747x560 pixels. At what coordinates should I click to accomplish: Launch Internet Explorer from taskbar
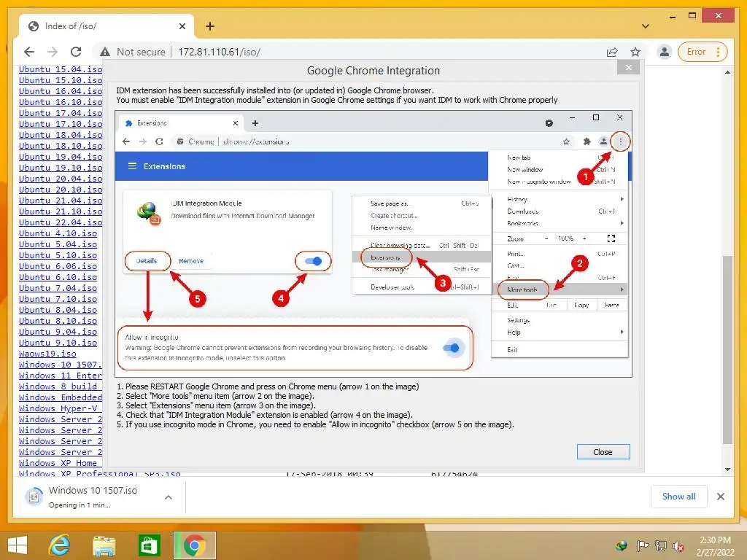pyautogui.click(x=60, y=545)
